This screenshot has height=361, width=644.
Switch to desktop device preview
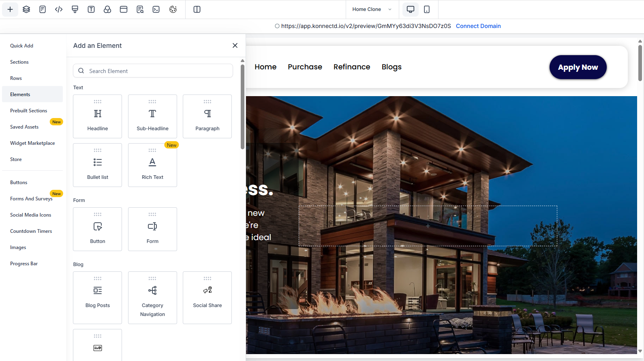411,9
